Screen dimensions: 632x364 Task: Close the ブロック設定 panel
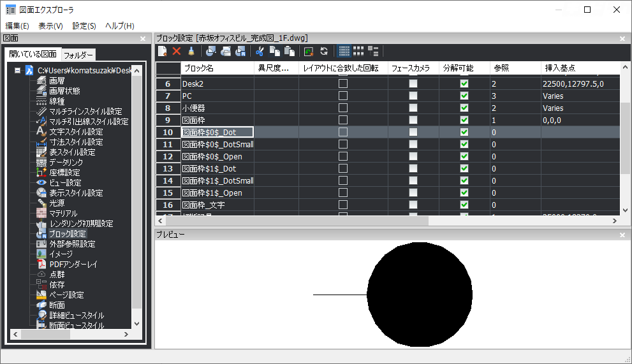point(622,39)
